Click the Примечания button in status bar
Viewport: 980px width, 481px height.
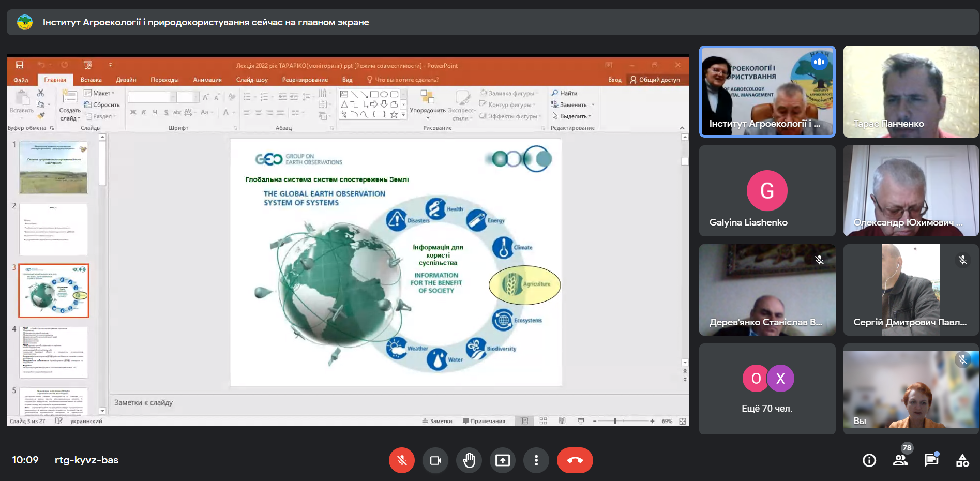[484, 421]
